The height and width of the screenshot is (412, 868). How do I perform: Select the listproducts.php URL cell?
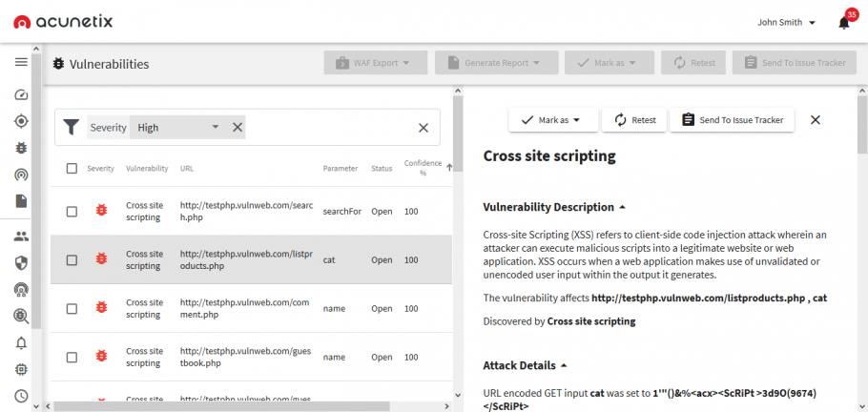point(246,259)
